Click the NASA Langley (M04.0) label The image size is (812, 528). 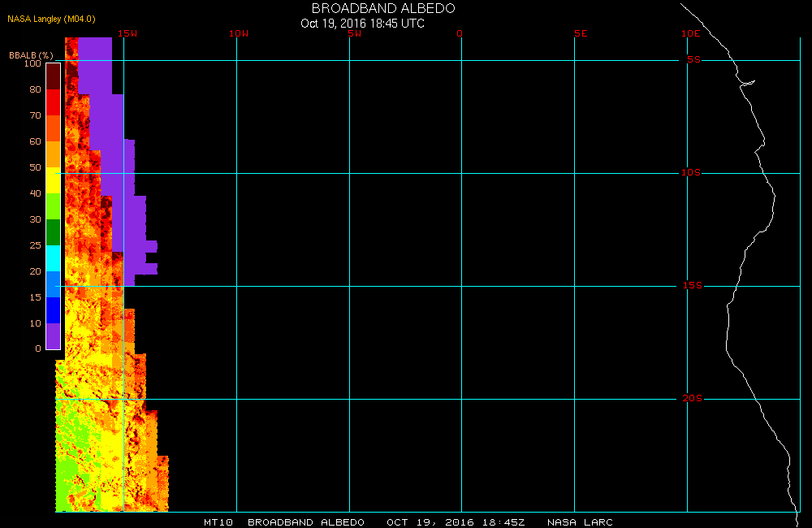[51, 19]
